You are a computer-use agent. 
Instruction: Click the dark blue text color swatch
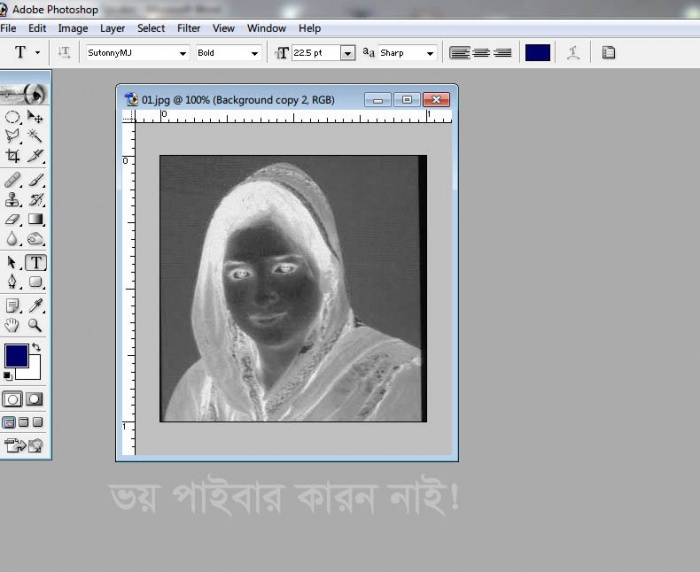(538, 52)
